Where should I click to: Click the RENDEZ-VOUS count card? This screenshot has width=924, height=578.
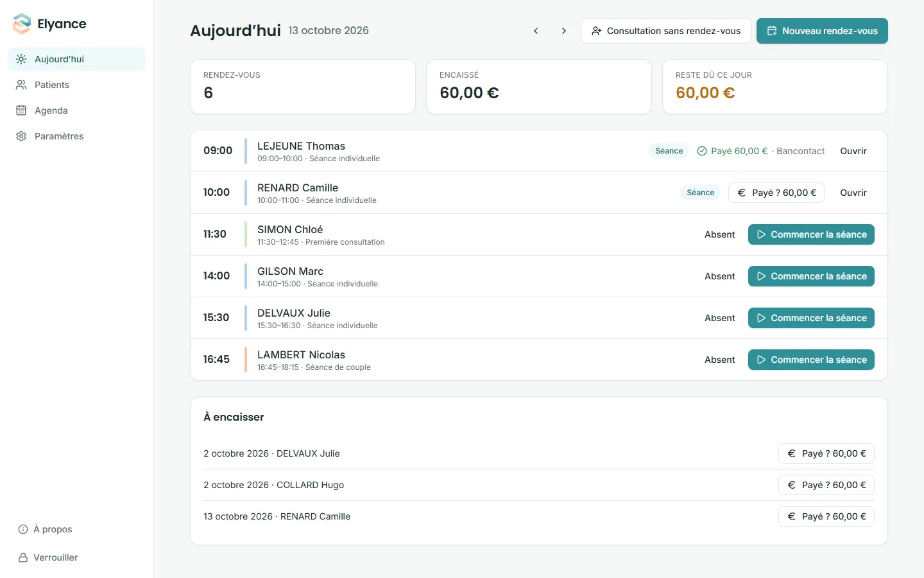pos(303,87)
